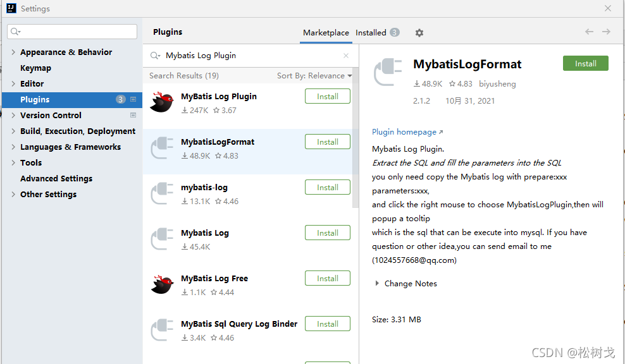625x364 pixels.
Task: Install MyBatis Log Free
Action: [328, 279]
